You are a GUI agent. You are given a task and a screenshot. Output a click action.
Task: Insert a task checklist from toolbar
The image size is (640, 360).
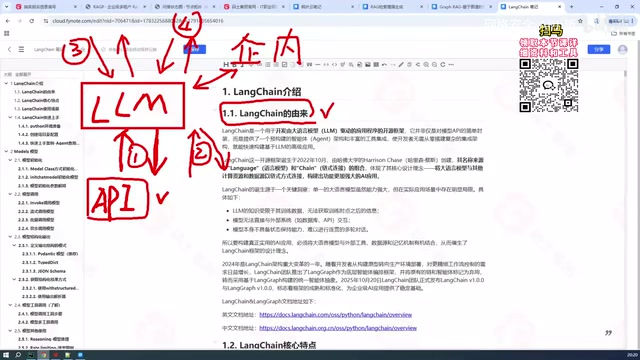click(x=284, y=64)
